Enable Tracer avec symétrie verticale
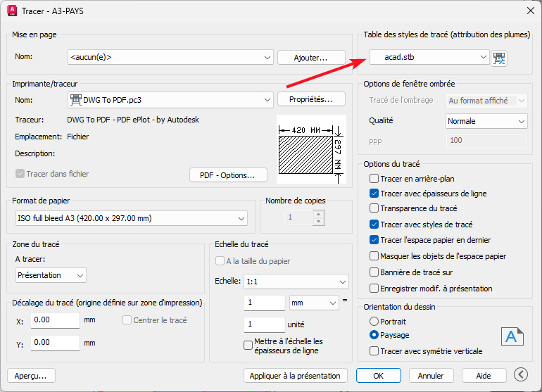 coord(374,350)
